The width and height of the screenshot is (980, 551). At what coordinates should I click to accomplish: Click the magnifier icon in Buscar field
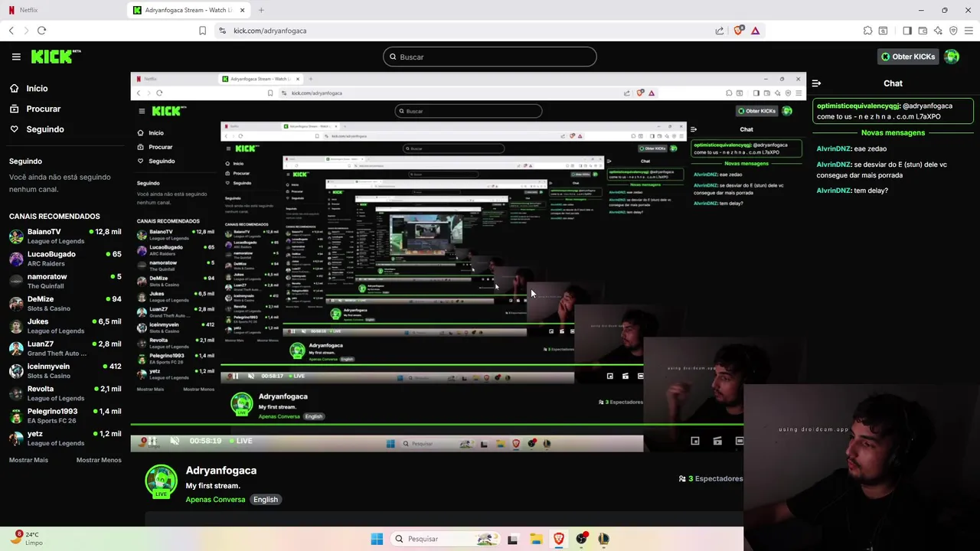(393, 57)
